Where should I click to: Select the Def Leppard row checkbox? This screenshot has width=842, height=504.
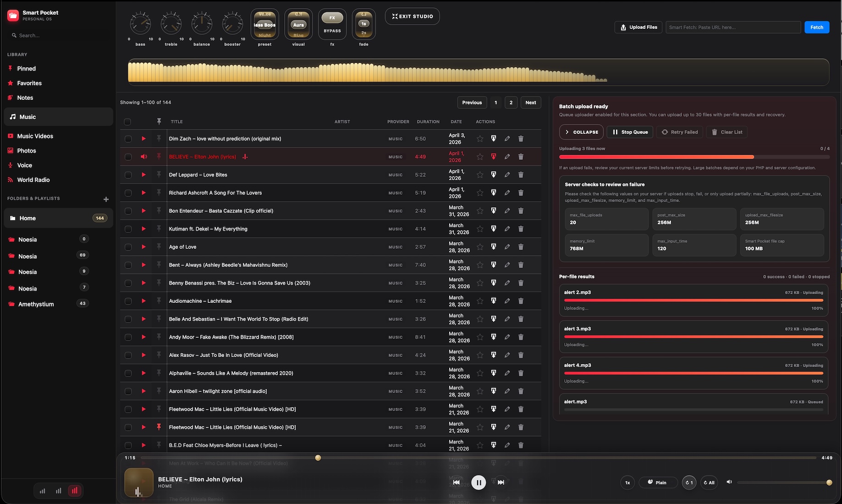[128, 175]
